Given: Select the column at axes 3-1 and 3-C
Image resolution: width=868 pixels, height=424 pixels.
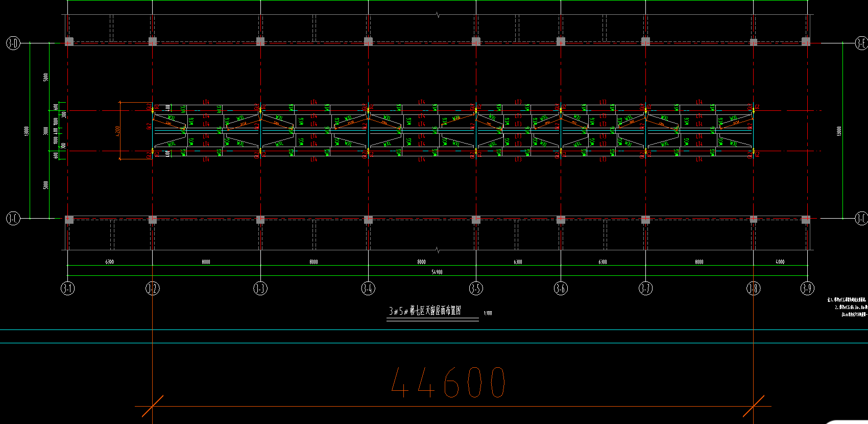Looking at the screenshot, I should pyautogui.click(x=69, y=219).
